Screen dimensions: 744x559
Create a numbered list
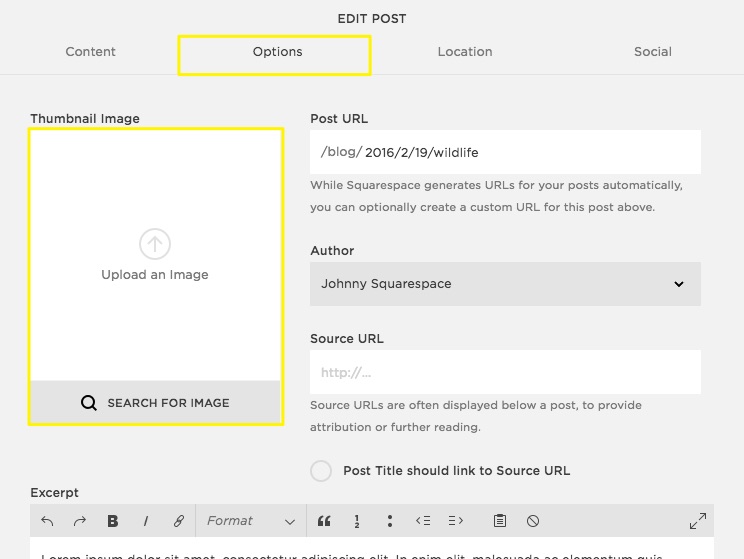click(356, 521)
